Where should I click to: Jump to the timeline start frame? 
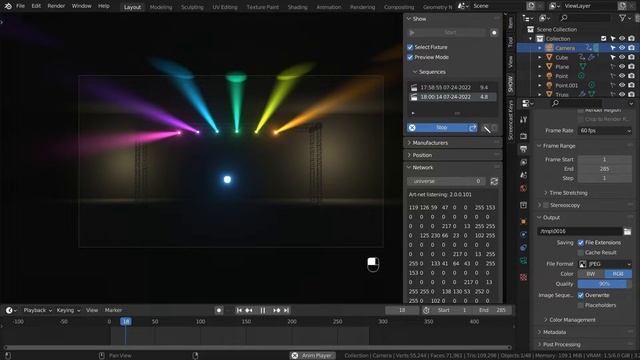coord(239,311)
